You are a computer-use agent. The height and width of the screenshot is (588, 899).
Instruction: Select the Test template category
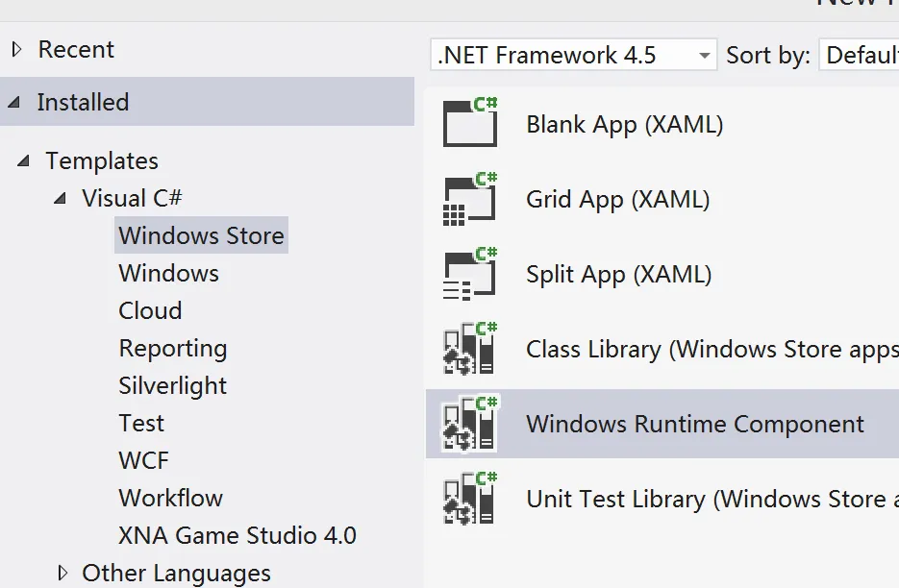(x=141, y=423)
